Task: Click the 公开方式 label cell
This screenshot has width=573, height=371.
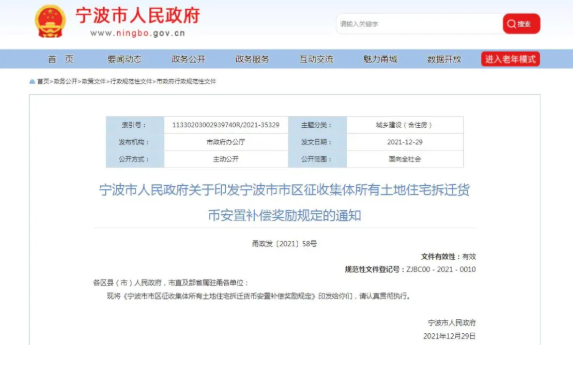Action: (135, 159)
